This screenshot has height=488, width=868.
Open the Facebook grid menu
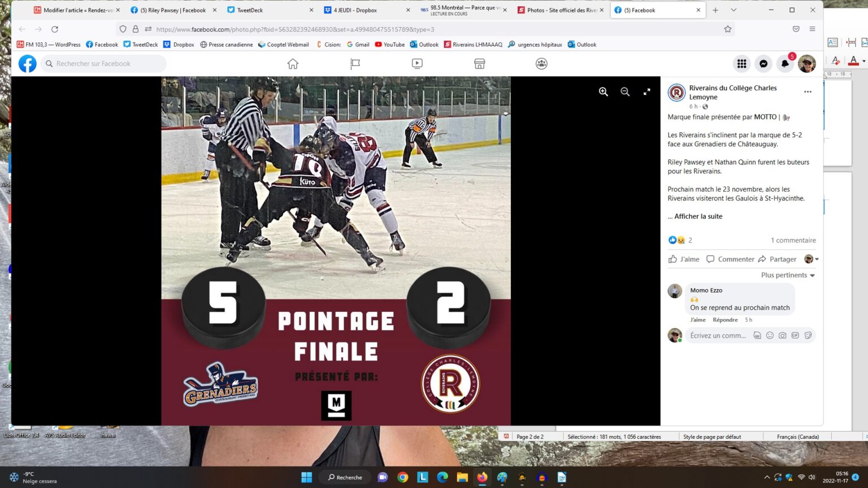741,64
